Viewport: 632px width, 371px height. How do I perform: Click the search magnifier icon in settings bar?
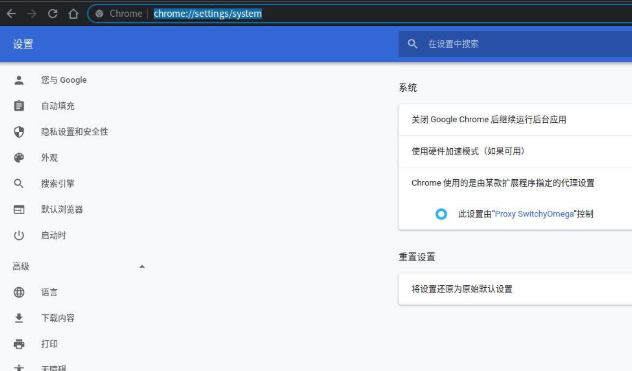tap(412, 44)
